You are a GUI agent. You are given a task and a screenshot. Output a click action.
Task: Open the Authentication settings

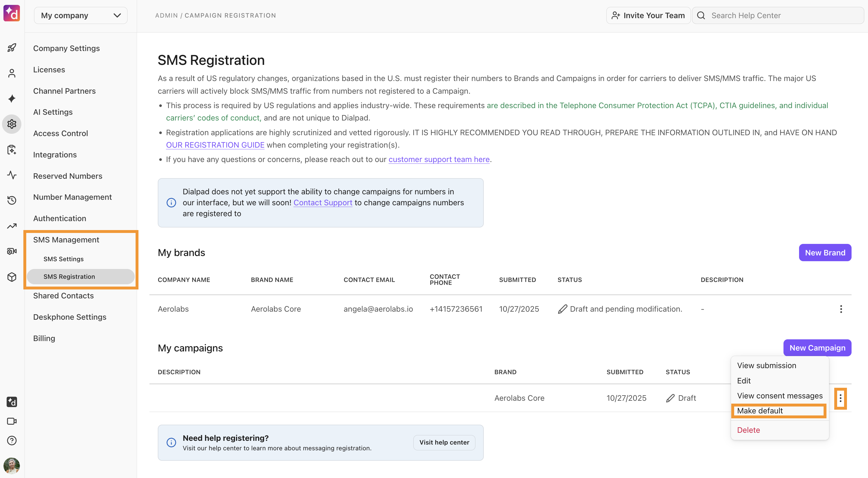tap(60, 218)
